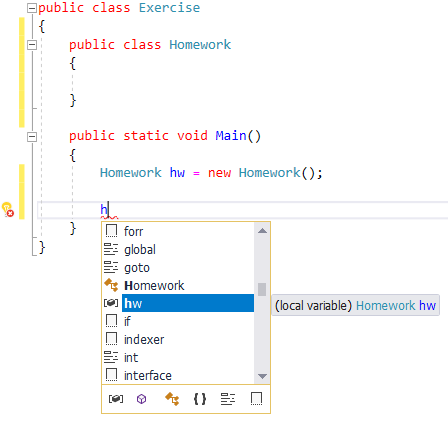
Task: Click the snippet icon beside if
Action: coord(111,321)
